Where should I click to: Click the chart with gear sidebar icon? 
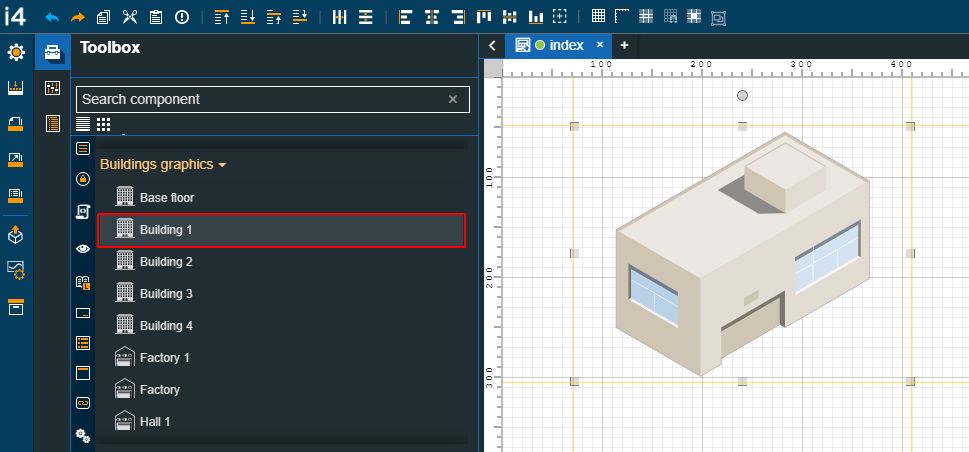click(x=15, y=270)
